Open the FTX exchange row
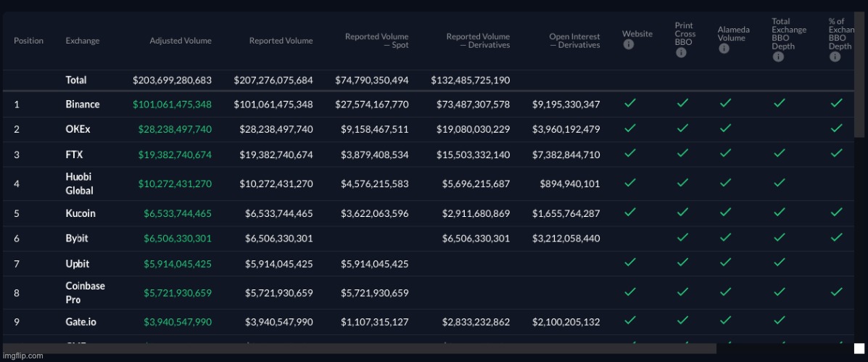 429,155
